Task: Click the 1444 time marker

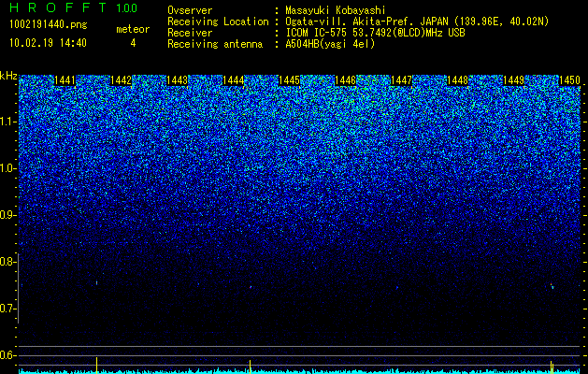Action: click(x=234, y=80)
